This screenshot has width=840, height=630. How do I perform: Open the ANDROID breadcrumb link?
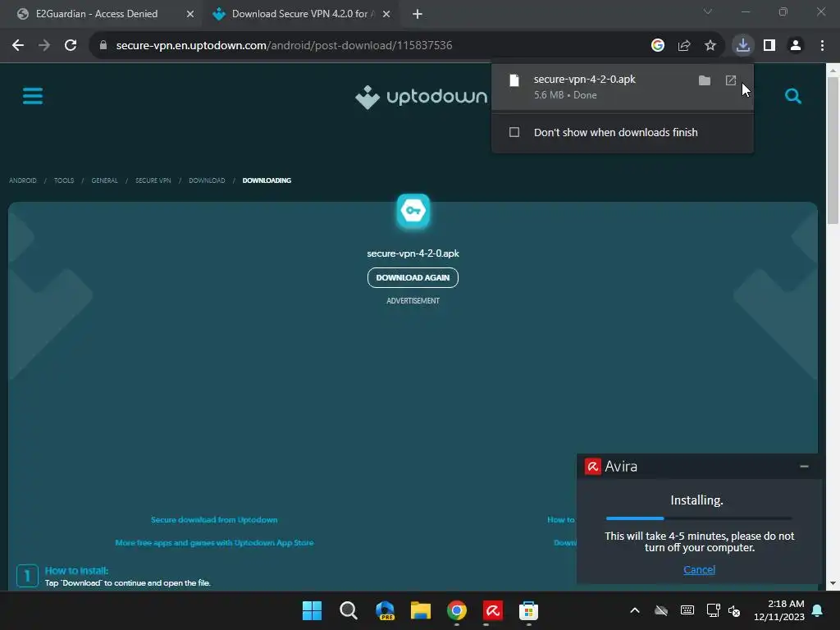pyautogui.click(x=23, y=180)
